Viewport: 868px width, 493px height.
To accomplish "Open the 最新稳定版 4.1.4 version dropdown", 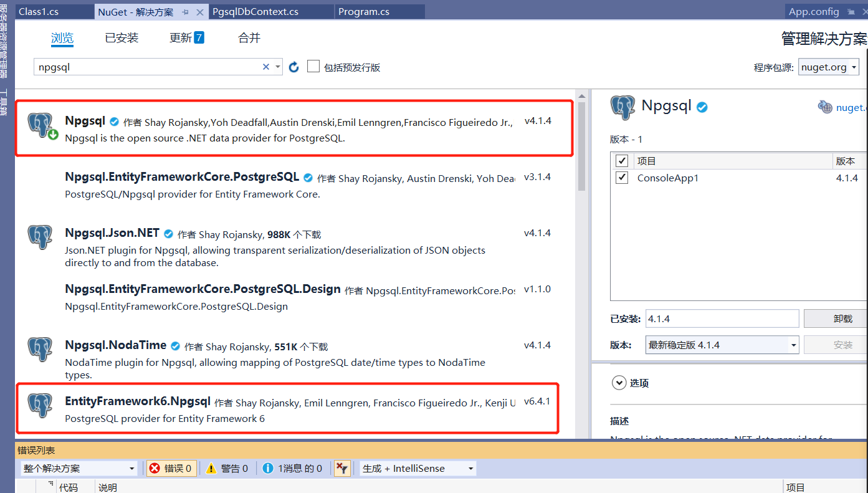I will coord(793,344).
